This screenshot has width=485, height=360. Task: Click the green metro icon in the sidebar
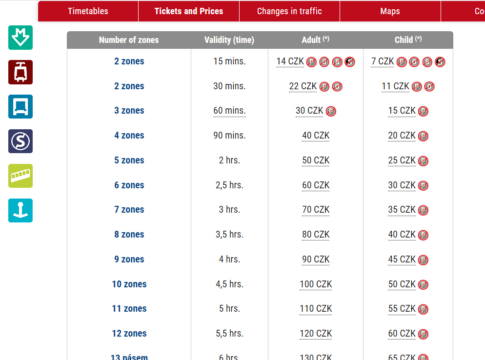[20, 37]
